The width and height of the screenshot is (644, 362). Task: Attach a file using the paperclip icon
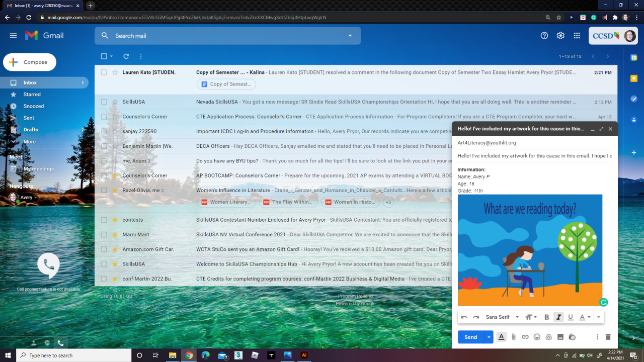514,337
